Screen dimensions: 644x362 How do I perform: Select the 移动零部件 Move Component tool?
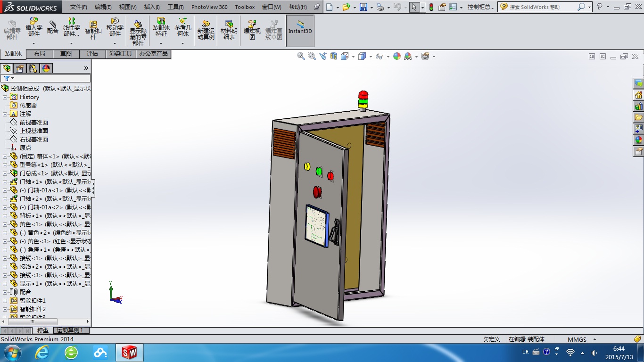(115, 27)
